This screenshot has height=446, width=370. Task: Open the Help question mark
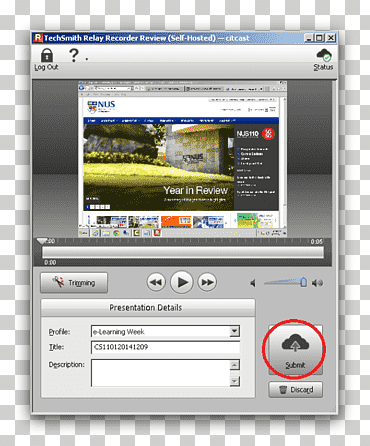click(x=74, y=55)
